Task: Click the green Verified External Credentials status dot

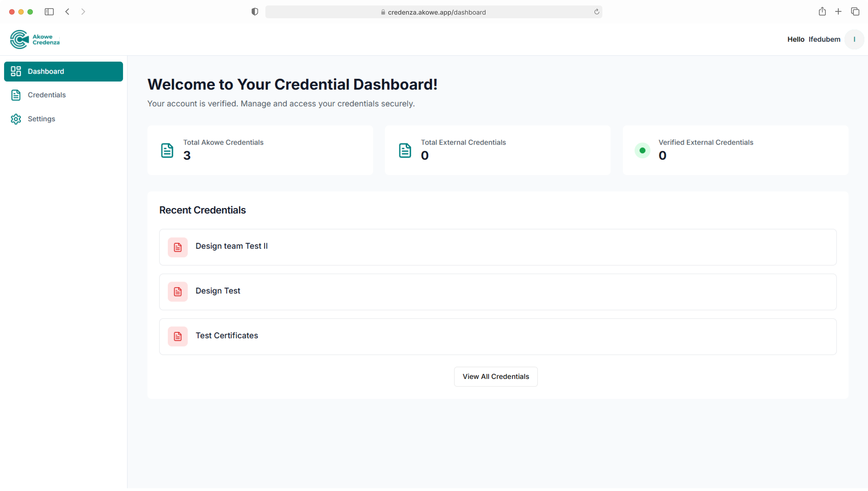Action: [x=642, y=150]
